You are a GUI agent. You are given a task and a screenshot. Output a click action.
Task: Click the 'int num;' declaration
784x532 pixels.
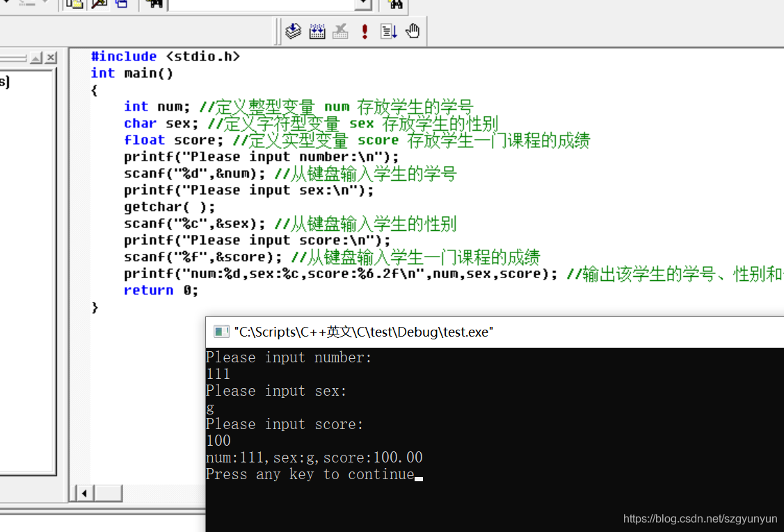click(x=157, y=106)
